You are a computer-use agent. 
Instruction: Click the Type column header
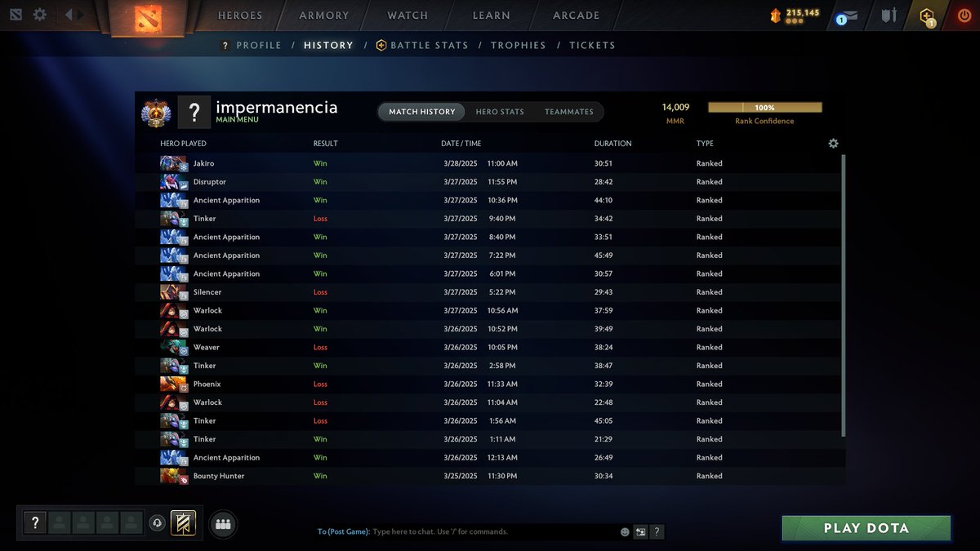coord(705,144)
